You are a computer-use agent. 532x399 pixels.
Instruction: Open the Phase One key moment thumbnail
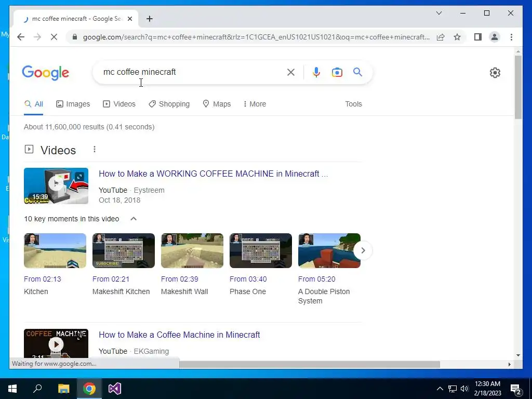[261, 250]
